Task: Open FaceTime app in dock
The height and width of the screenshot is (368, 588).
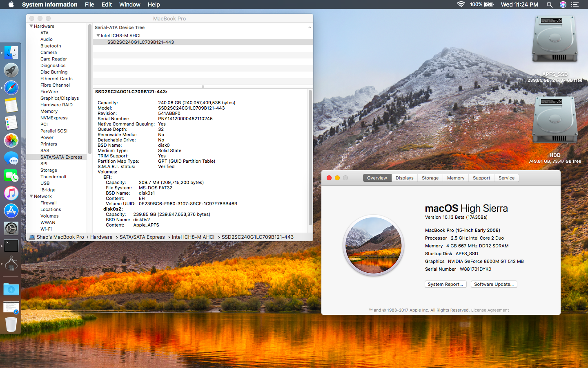Action: click(x=11, y=176)
